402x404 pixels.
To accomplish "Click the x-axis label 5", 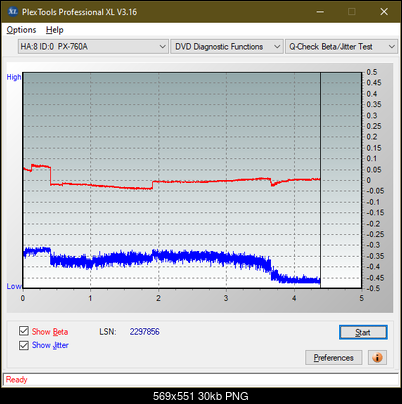I will [x=362, y=298].
